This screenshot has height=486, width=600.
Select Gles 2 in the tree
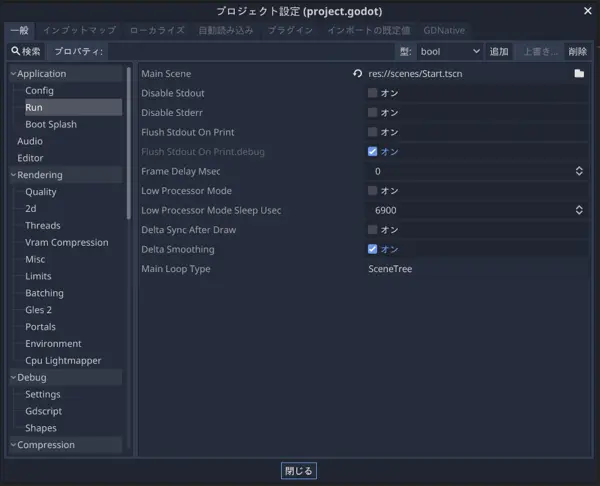(38, 310)
